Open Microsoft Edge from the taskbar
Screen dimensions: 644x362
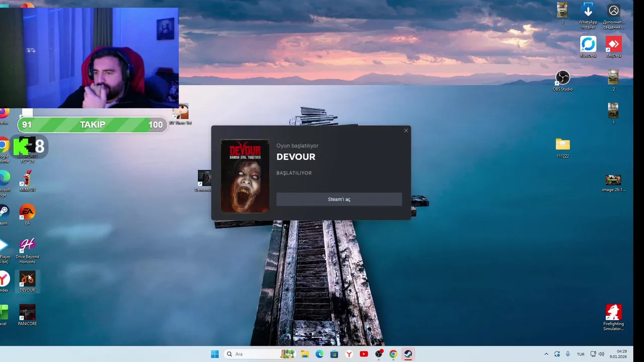tap(319, 354)
